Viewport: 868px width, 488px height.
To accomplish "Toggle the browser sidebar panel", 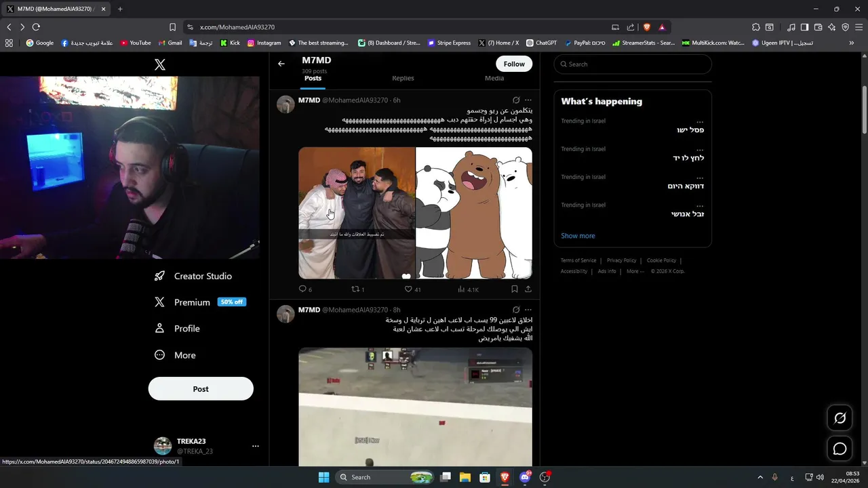I will click(804, 27).
